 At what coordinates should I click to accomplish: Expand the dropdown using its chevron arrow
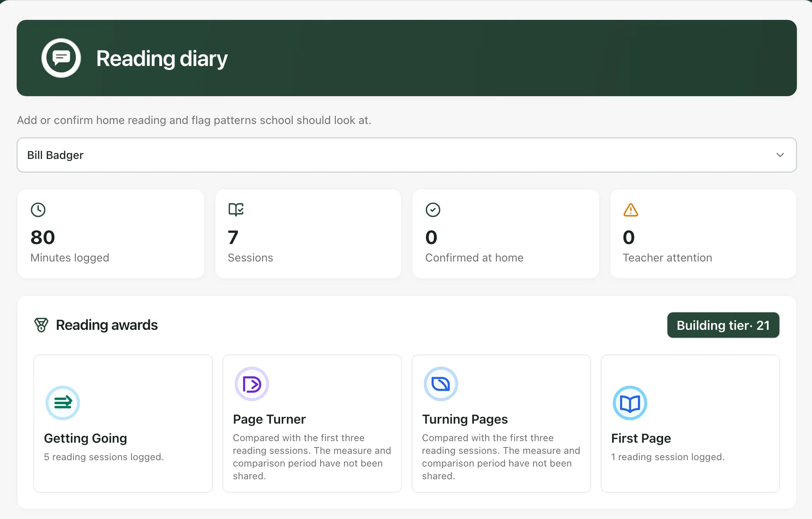coord(780,155)
